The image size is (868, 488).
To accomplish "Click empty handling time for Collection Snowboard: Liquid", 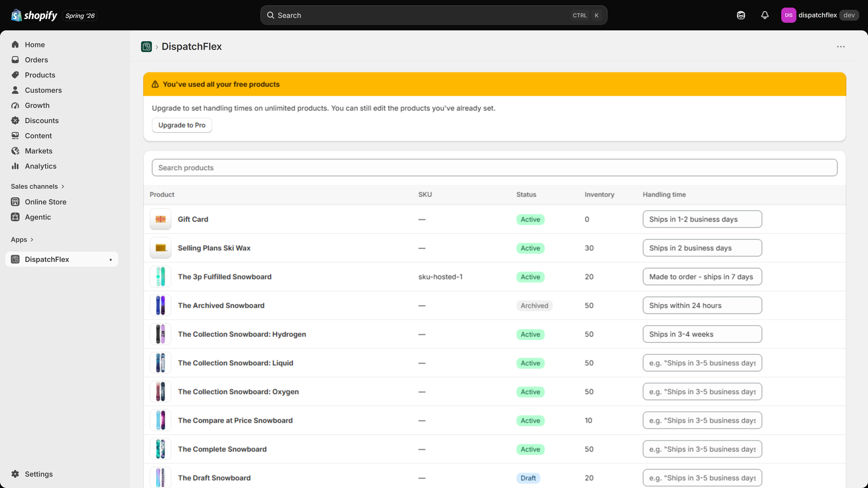I will (703, 363).
